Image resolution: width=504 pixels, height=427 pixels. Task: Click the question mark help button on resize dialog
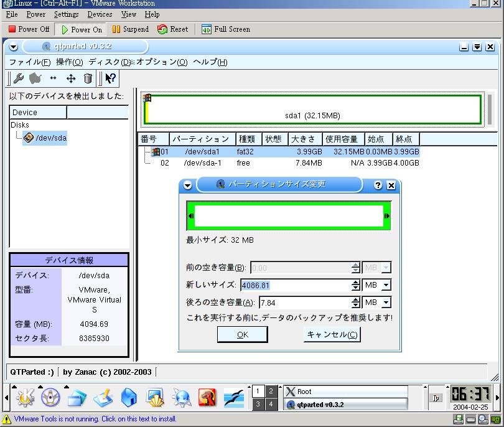tap(378, 185)
